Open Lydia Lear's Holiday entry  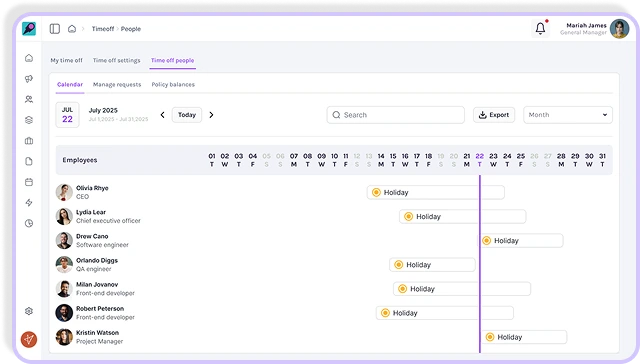point(462,216)
